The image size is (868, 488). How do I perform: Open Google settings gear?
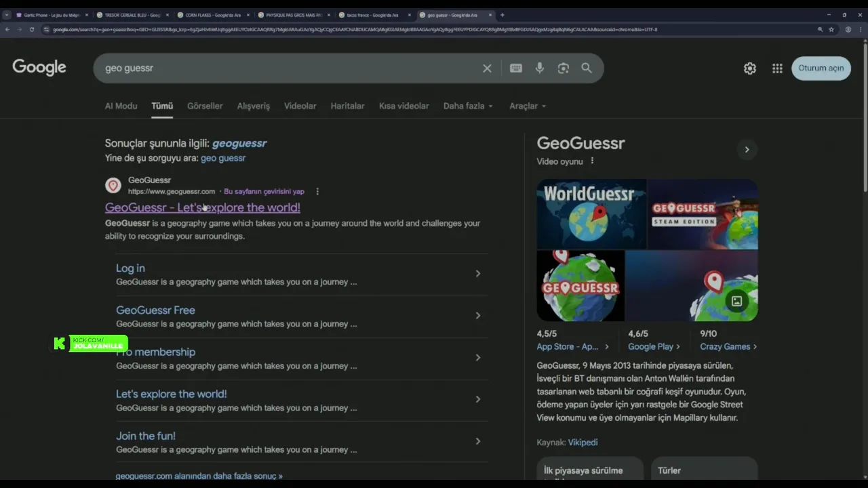750,68
